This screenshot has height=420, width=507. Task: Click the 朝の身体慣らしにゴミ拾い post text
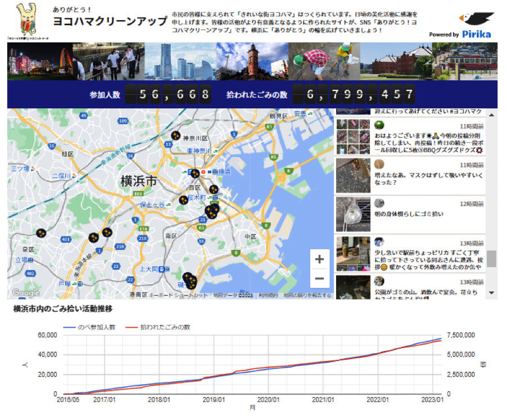click(x=409, y=214)
